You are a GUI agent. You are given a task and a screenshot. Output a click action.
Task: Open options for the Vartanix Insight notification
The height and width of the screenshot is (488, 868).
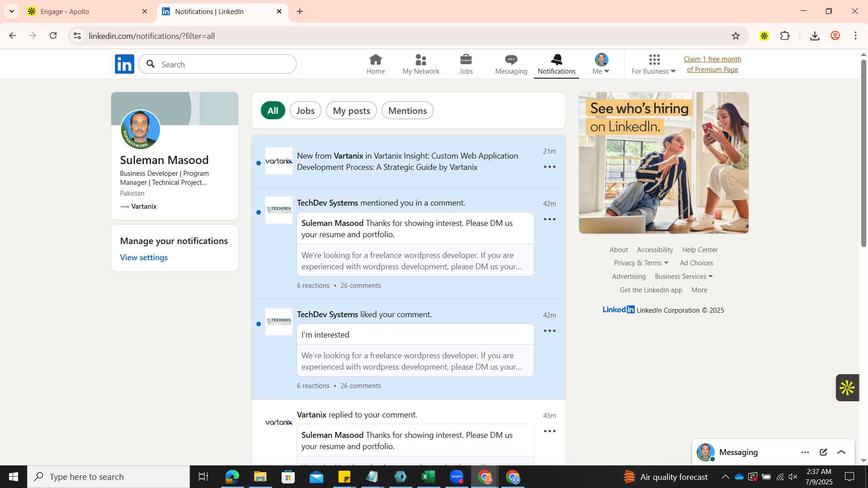(550, 167)
